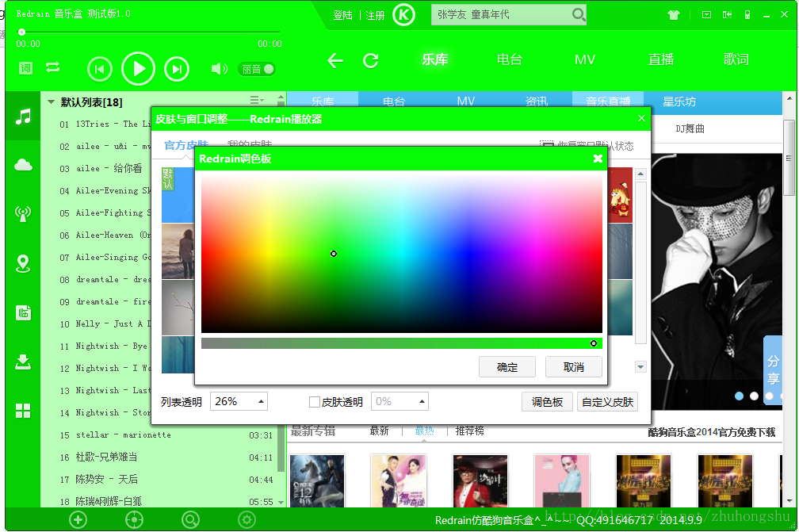Screen dimensions: 799x532
Task: Open the 星乐坊 web tab
Action: tap(679, 101)
